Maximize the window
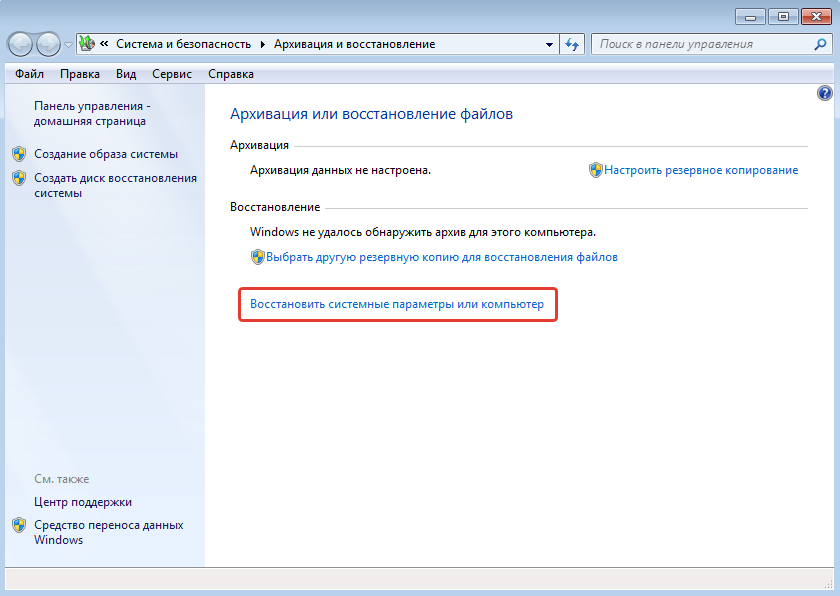840x596 pixels. pos(783,17)
